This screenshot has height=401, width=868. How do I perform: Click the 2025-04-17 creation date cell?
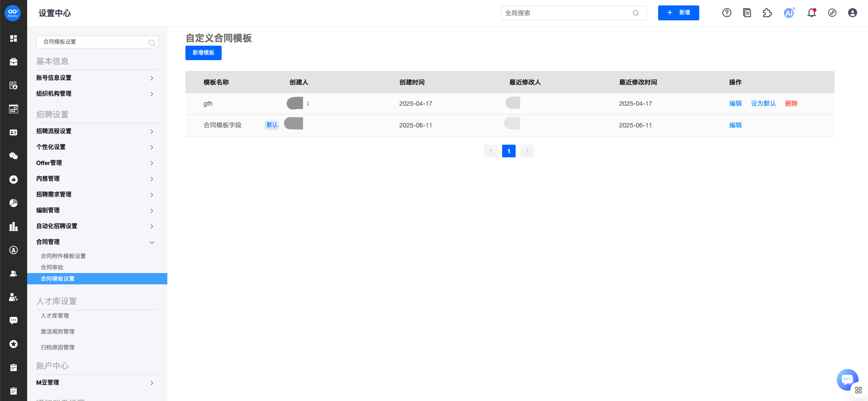[416, 104]
